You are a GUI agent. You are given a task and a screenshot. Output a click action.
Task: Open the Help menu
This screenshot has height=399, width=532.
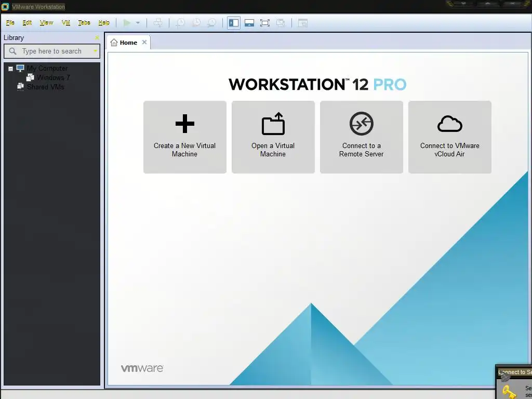(104, 23)
